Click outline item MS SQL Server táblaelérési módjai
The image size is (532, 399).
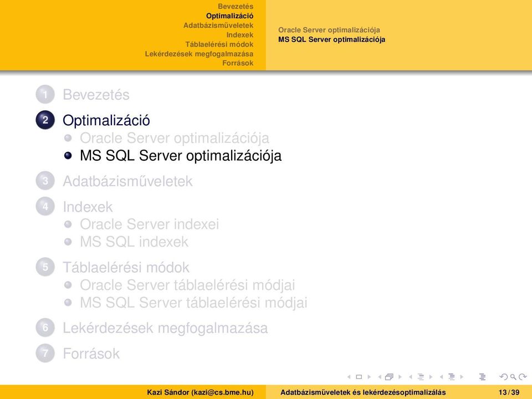(193, 303)
